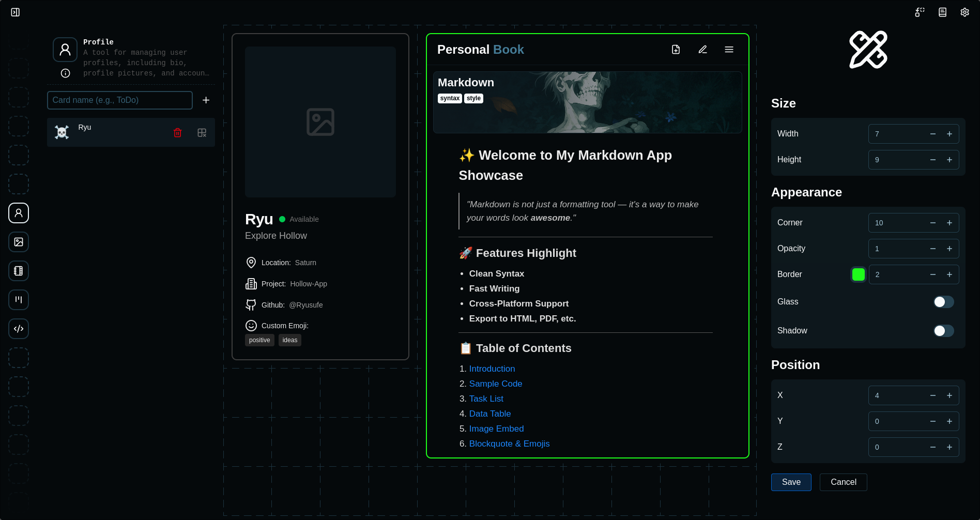Image resolution: width=980 pixels, height=520 pixels.
Task: Enable the Glass toggle
Action: (943, 302)
